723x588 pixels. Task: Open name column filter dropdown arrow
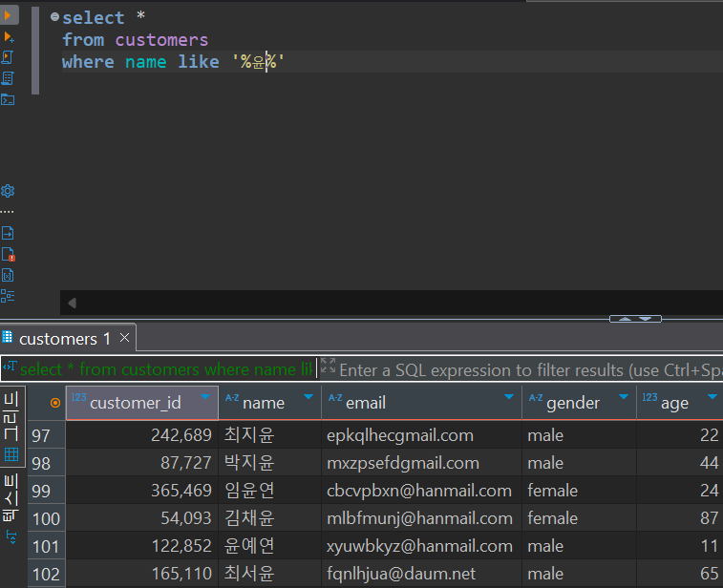[x=308, y=397]
